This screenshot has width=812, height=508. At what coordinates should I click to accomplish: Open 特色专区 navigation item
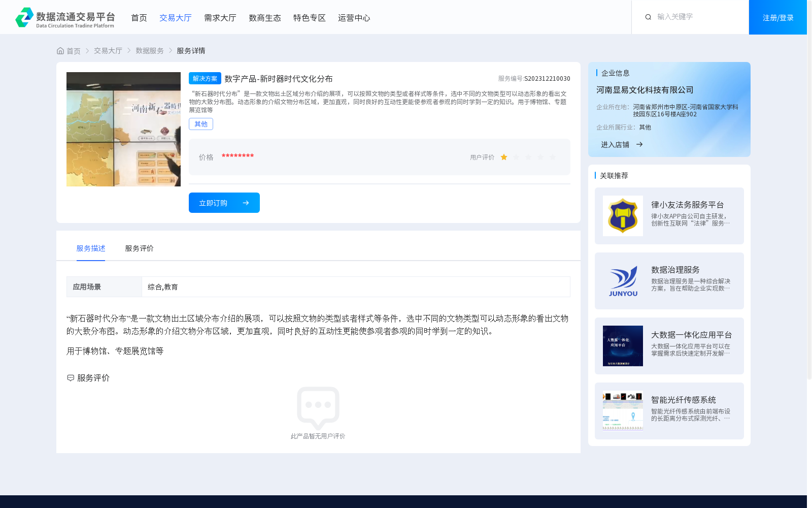tap(309, 18)
